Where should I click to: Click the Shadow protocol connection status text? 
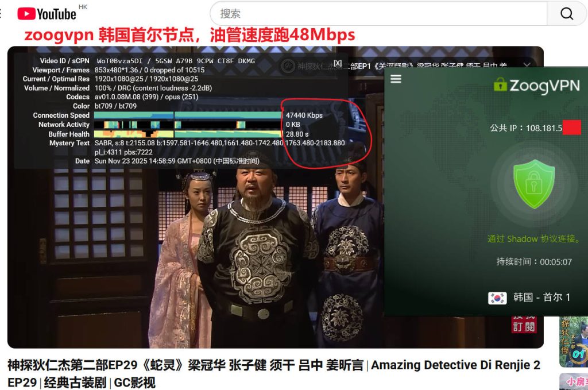[x=534, y=239]
